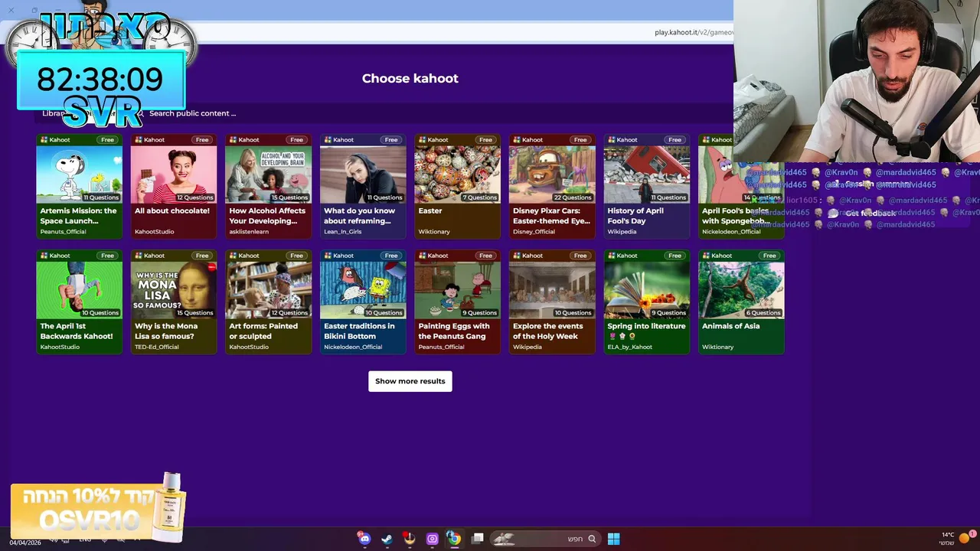Click the 04/04/2026 date on the taskbar

coord(25,543)
